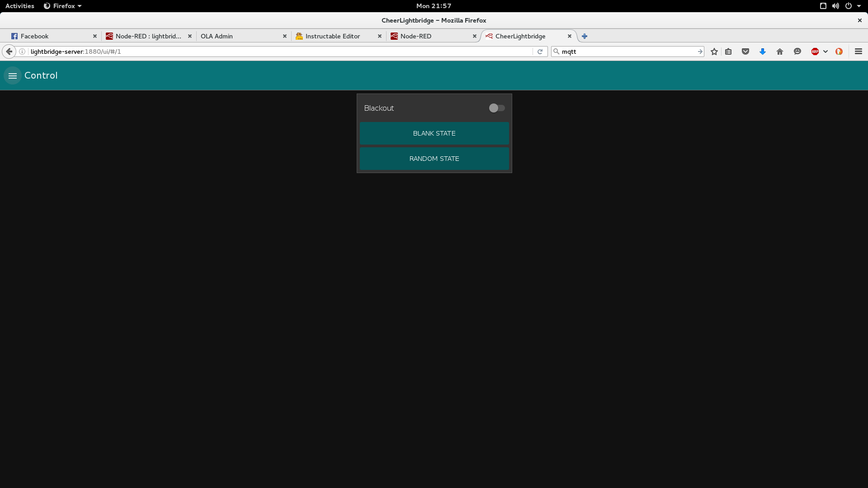Click the address bar URL field
This screenshot has width=868, height=488.
click(280, 52)
